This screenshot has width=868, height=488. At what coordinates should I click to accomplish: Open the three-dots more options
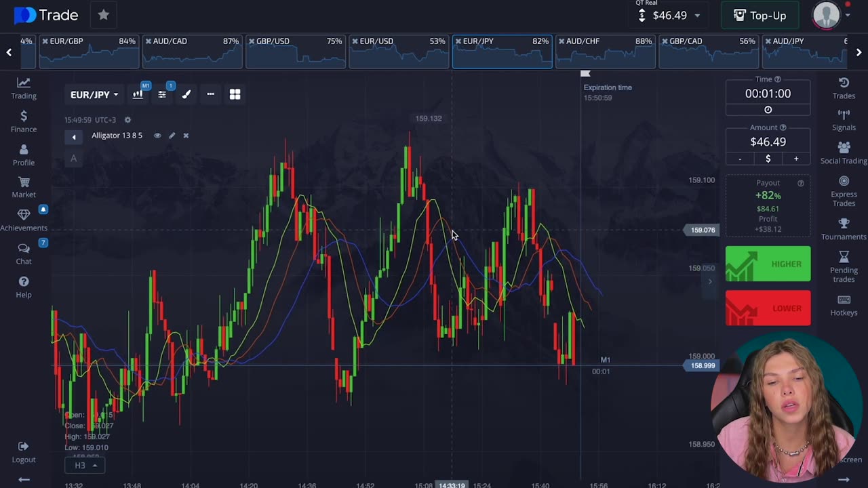click(x=210, y=94)
